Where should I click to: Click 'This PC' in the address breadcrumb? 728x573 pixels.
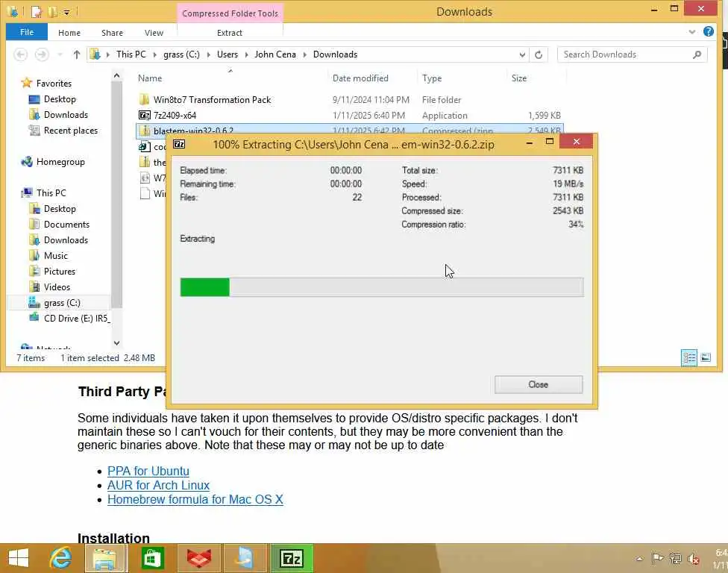[x=131, y=54]
